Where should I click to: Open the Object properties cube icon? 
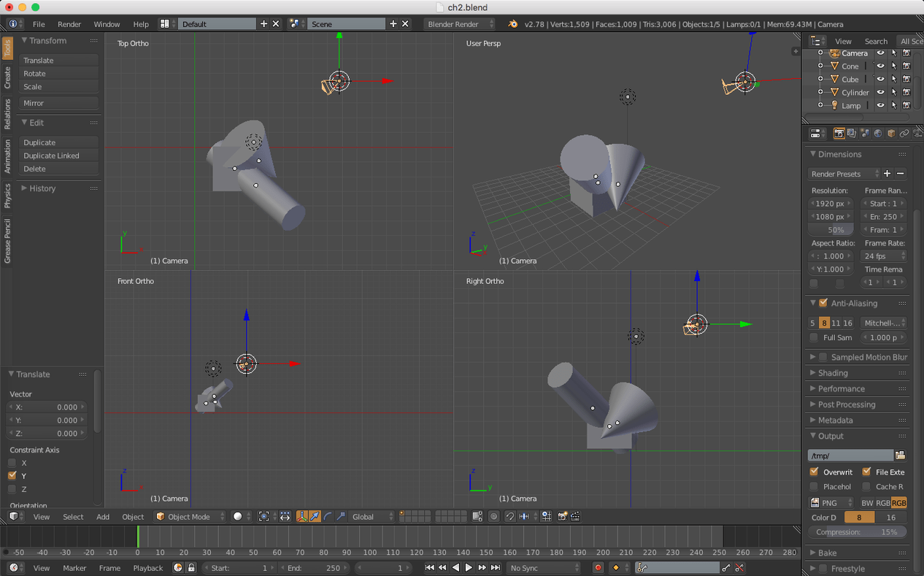pos(891,134)
